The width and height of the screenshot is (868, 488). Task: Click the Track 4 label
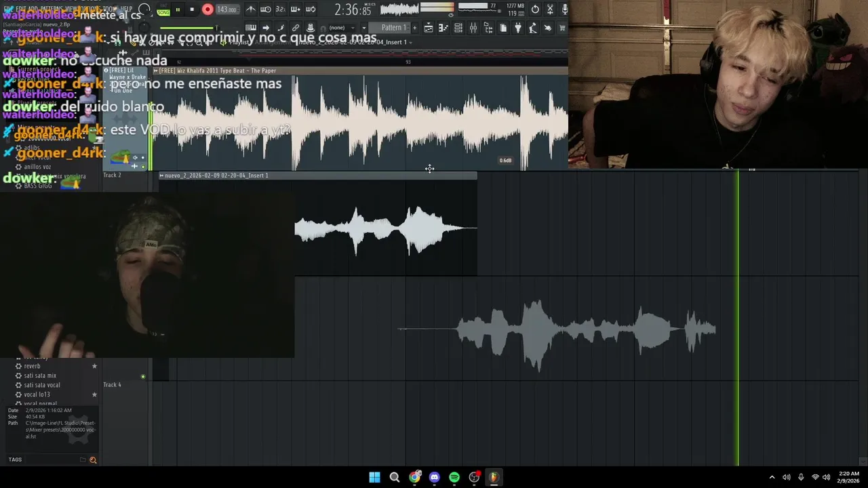(x=112, y=384)
